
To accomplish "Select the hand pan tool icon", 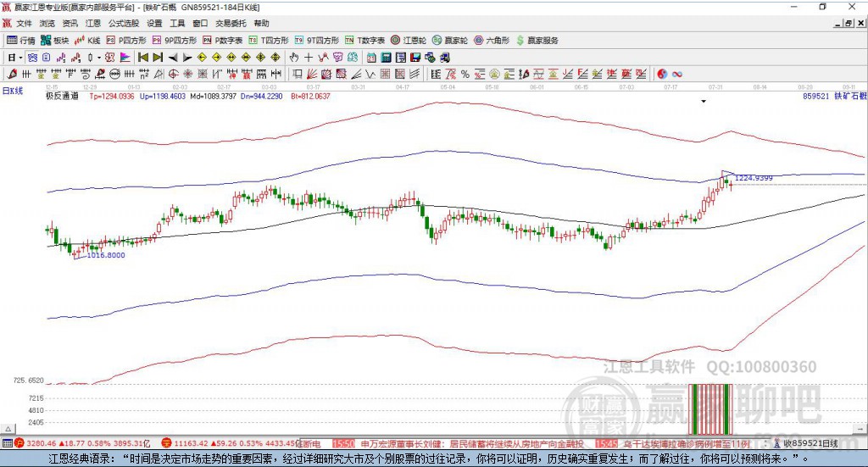I will [293, 57].
